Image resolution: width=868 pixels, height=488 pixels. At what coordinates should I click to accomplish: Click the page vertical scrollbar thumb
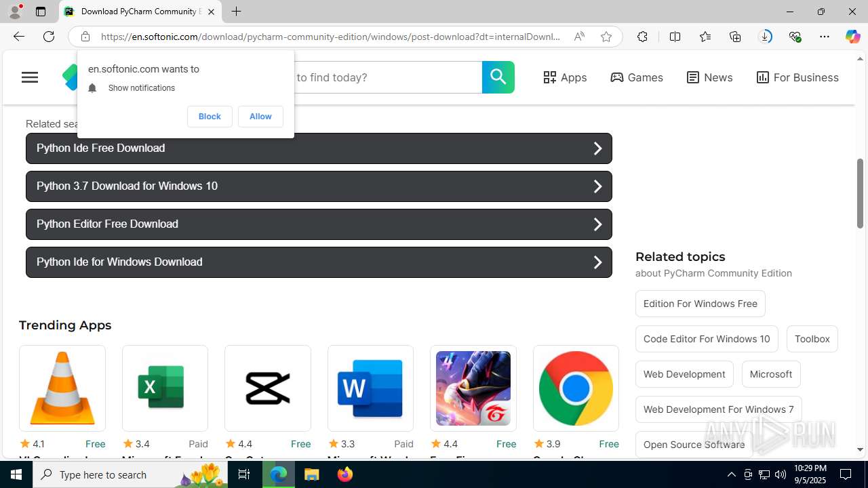[860, 193]
